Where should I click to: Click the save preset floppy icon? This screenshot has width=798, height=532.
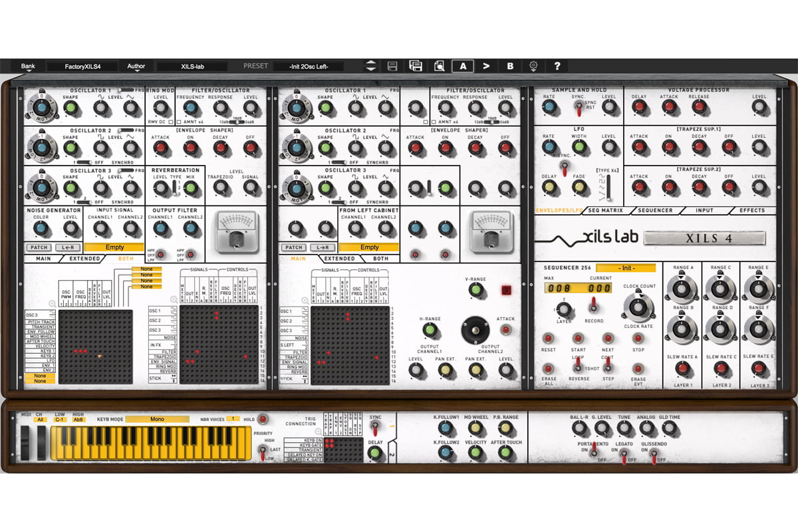[392, 66]
